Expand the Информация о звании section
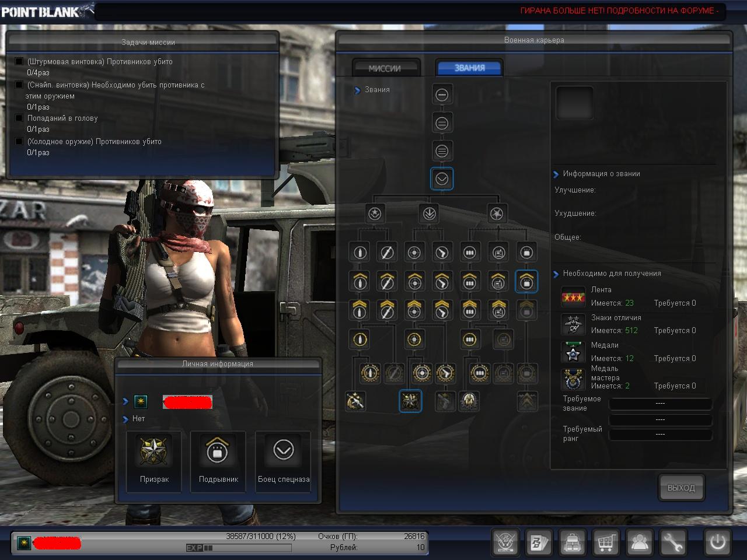The image size is (747, 560). pyautogui.click(x=556, y=174)
